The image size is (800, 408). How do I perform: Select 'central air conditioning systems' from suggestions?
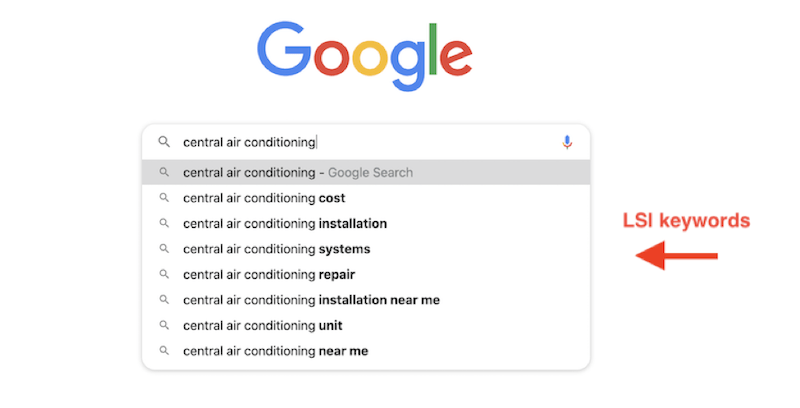pyautogui.click(x=276, y=249)
